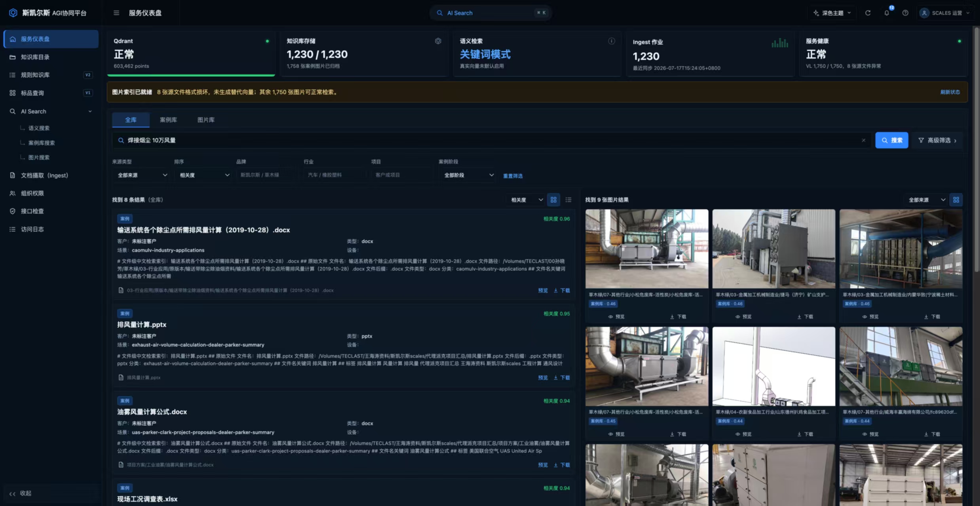Click the blue 搜索 button
The height and width of the screenshot is (506, 980).
(891, 140)
